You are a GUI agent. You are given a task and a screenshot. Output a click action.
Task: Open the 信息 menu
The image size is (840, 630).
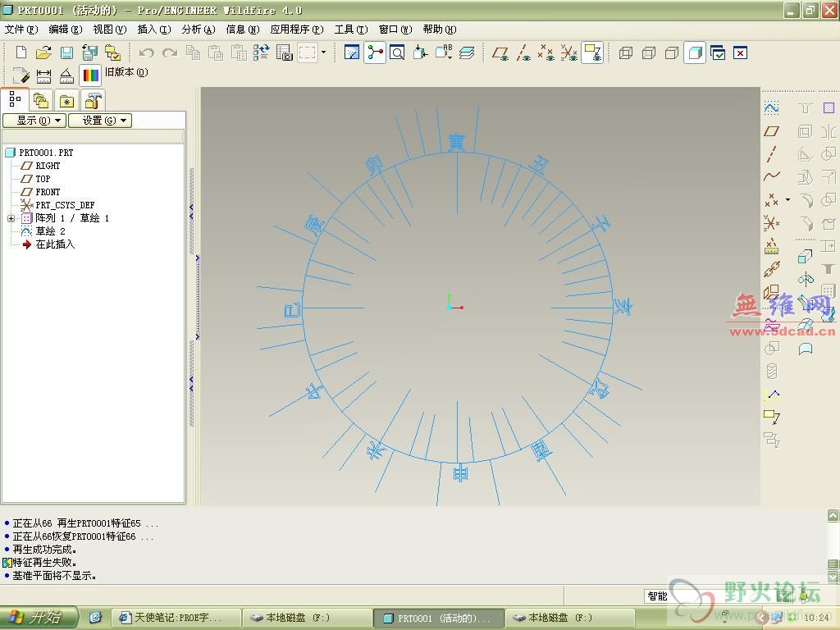[243, 30]
